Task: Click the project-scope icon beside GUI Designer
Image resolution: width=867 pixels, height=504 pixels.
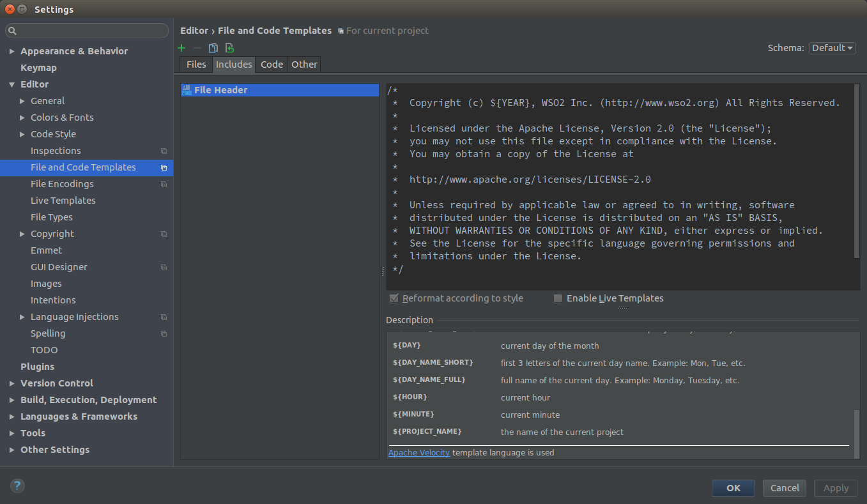Action: (x=164, y=268)
